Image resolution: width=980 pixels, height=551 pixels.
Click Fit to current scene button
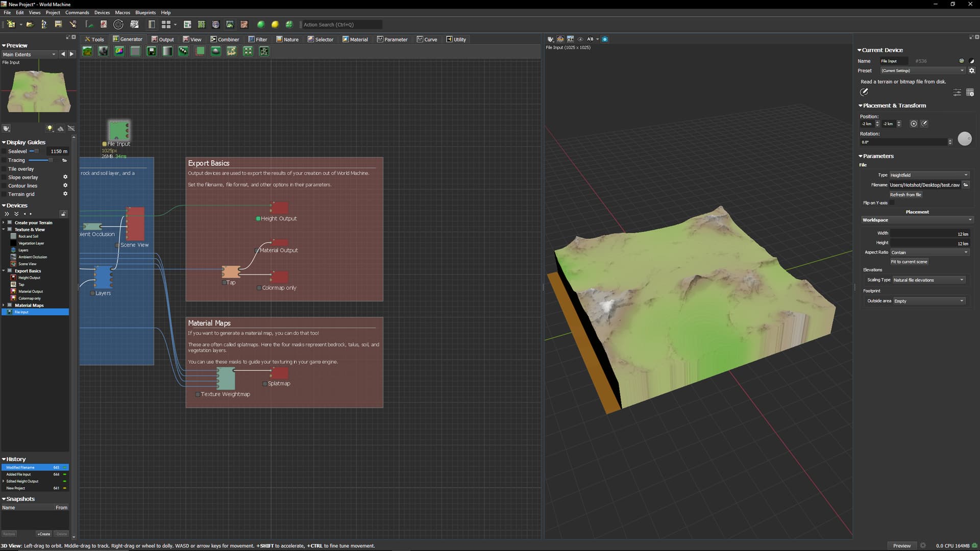pyautogui.click(x=909, y=262)
